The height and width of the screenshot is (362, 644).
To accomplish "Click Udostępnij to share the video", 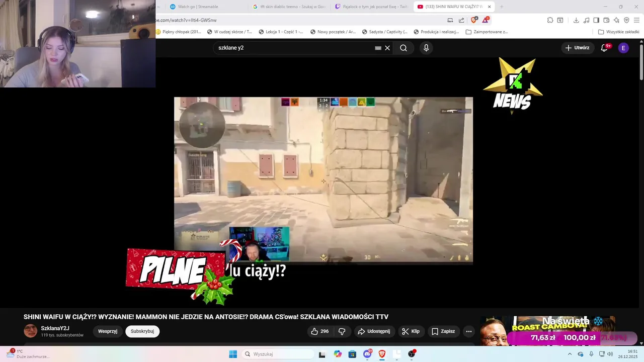I will pos(374,331).
